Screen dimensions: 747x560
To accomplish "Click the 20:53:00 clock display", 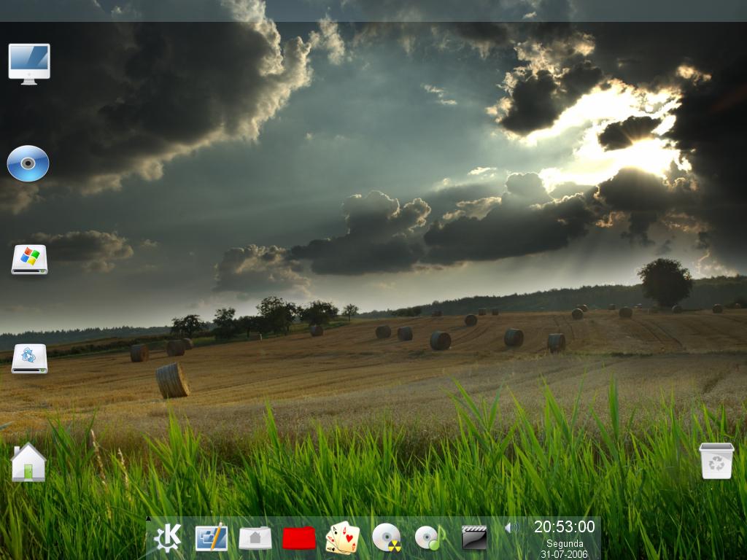I will click(564, 526).
